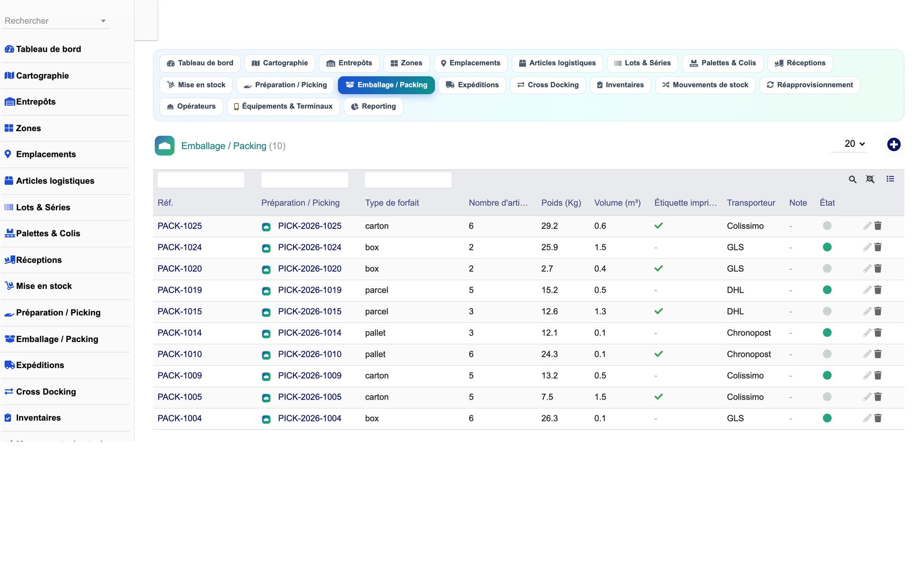Switch to the Reporting tab

373,106
